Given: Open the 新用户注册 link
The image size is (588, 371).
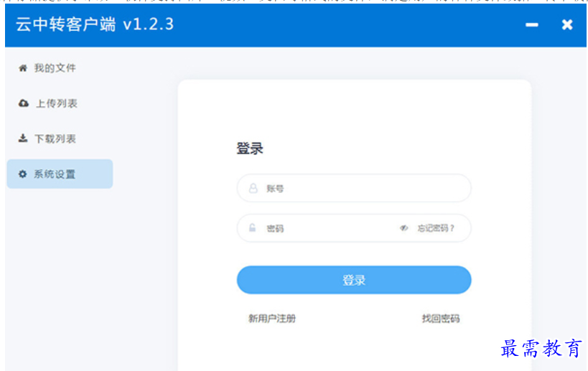Looking at the screenshot, I should click(x=272, y=319).
